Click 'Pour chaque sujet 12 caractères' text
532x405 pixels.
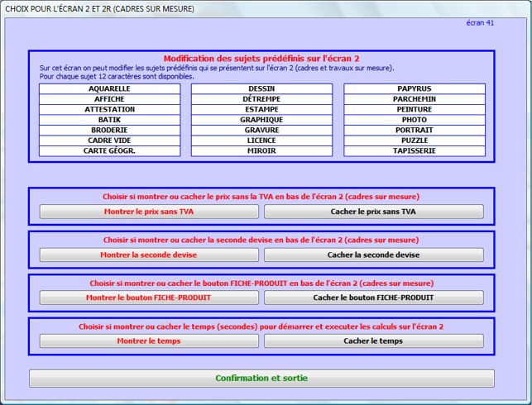[117, 77]
